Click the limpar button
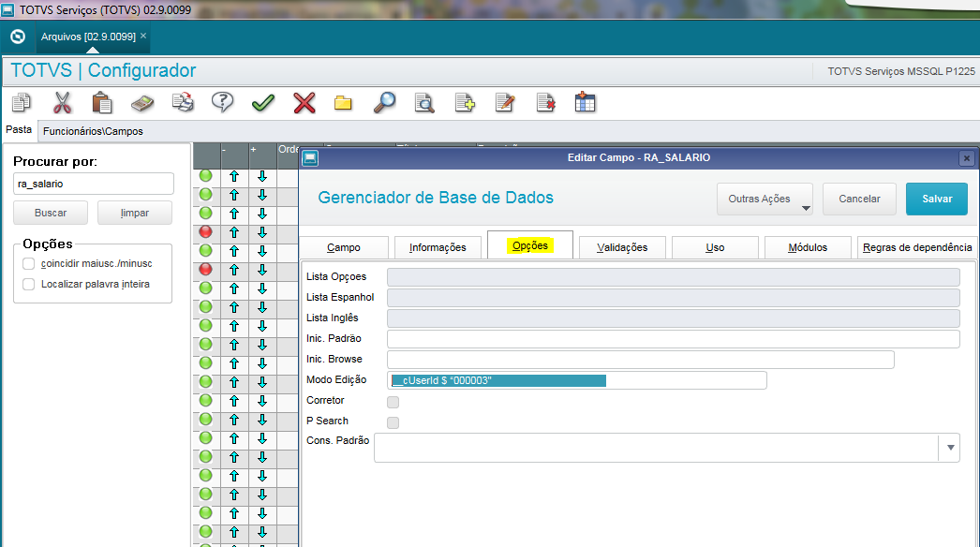 pyautogui.click(x=135, y=214)
